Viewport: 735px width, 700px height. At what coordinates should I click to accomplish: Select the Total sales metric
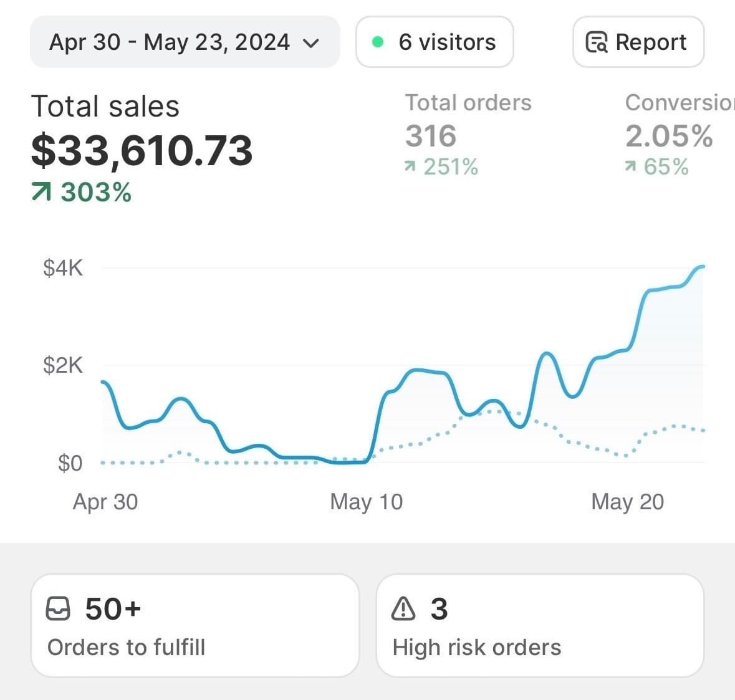coord(105,106)
